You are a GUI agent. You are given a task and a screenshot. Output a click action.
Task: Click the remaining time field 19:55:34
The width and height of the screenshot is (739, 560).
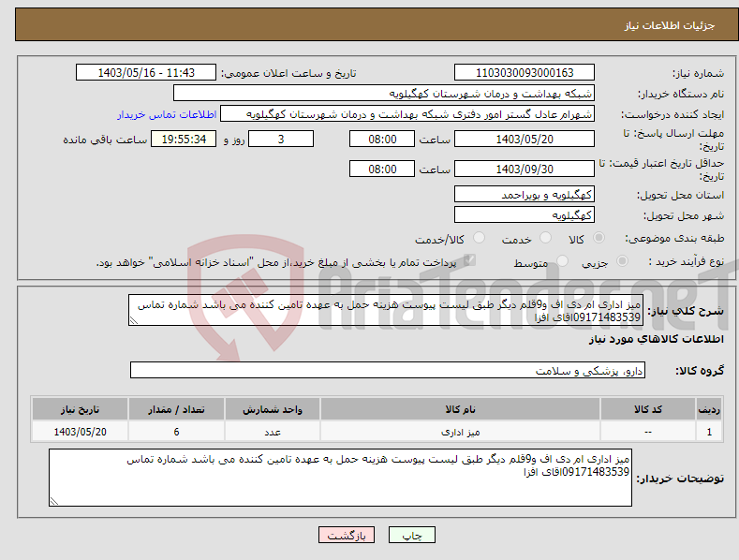(x=184, y=139)
